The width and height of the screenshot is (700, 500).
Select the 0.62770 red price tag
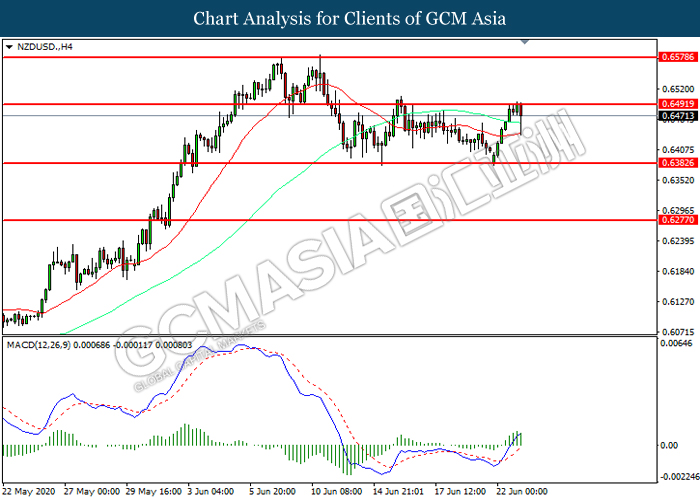[x=675, y=220]
